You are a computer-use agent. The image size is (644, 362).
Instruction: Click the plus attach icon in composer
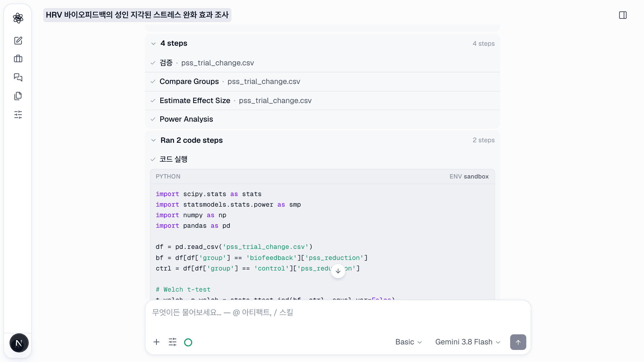point(156,342)
